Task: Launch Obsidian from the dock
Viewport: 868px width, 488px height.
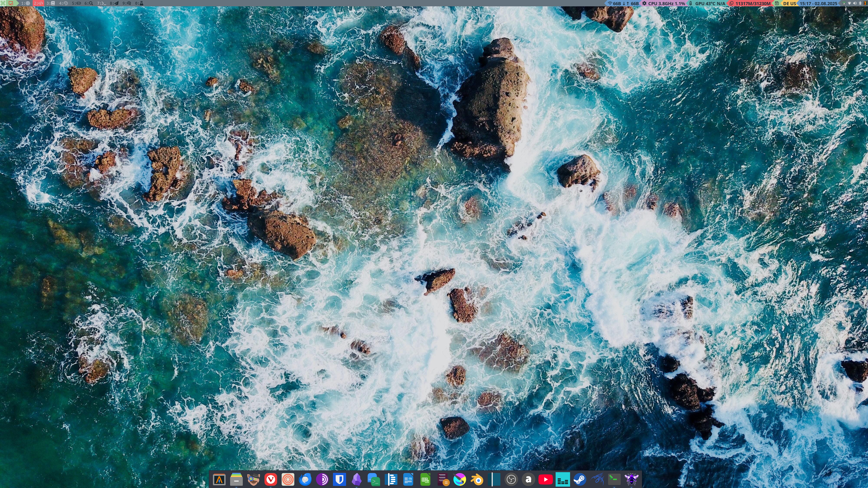Action: point(356,479)
